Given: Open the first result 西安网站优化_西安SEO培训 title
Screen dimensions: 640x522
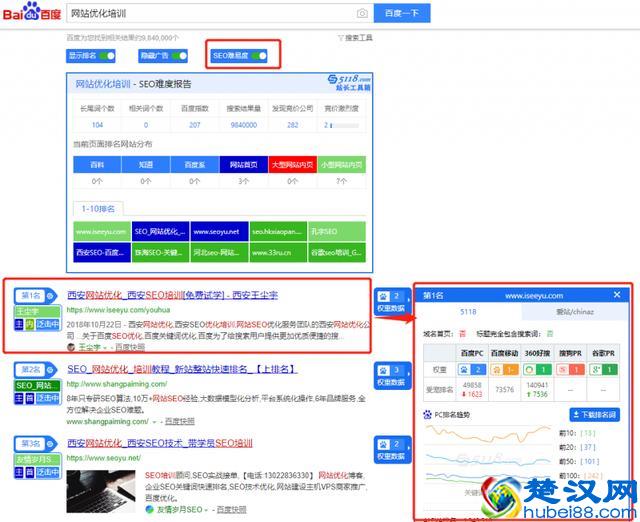Looking at the screenshot, I should click(172, 295).
